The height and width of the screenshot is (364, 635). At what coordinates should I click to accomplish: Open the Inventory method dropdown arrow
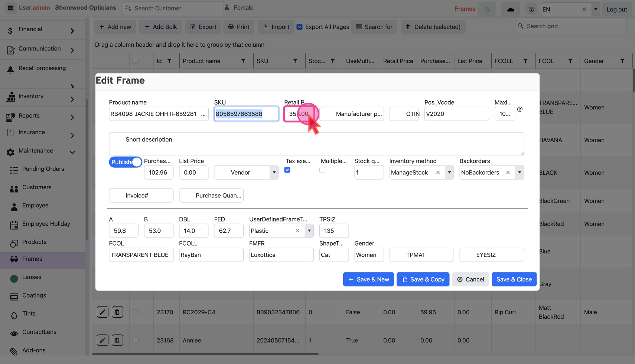click(x=449, y=173)
